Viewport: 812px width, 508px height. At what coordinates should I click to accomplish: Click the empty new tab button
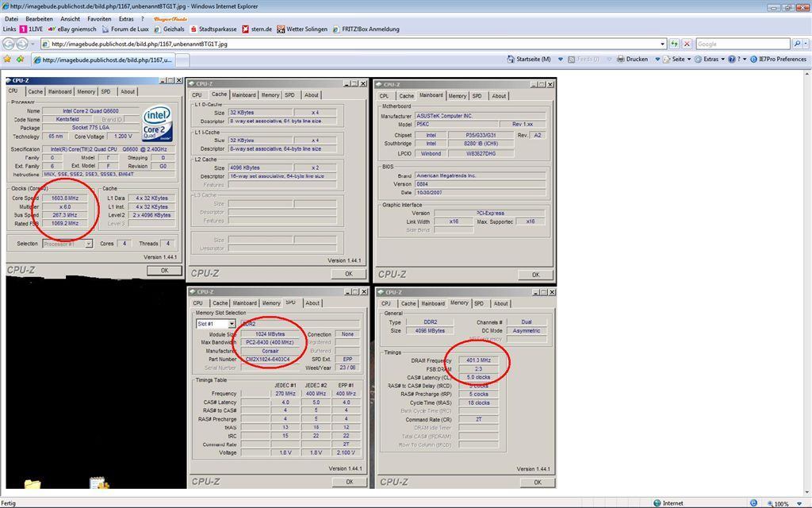182,60
